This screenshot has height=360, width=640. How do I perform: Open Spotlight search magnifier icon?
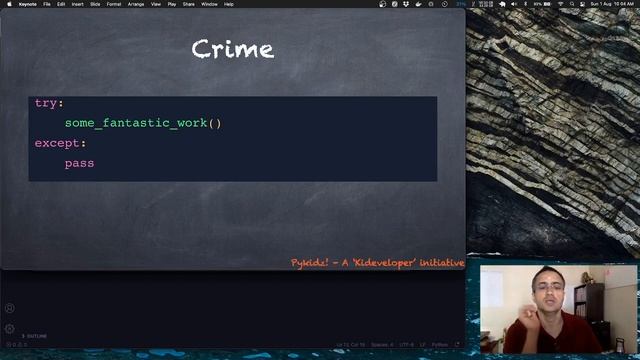coord(572,4)
